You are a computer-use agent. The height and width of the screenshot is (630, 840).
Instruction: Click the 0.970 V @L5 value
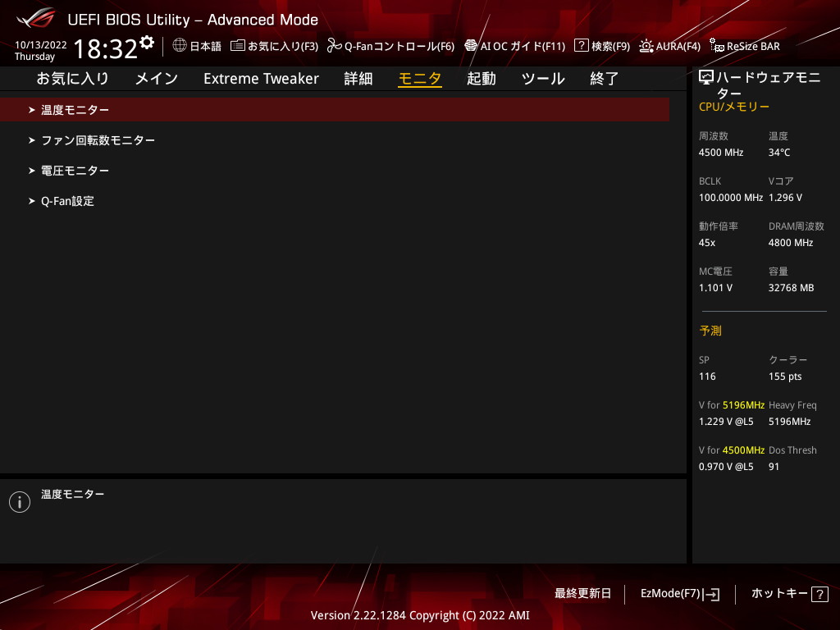point(726,467)
